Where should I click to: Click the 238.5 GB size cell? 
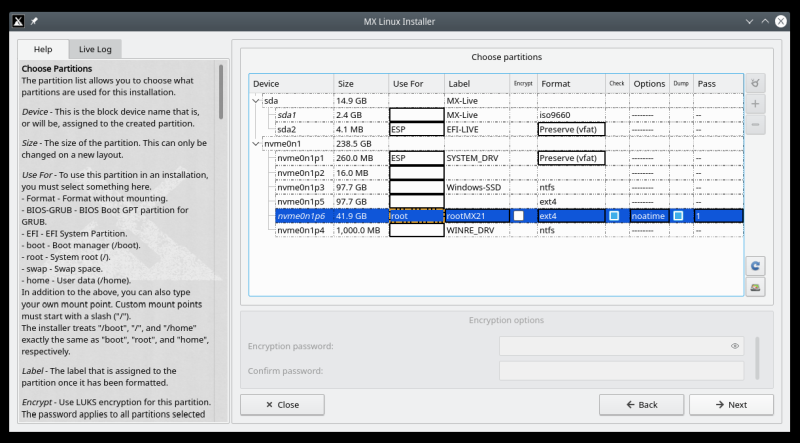coord(361,144)
